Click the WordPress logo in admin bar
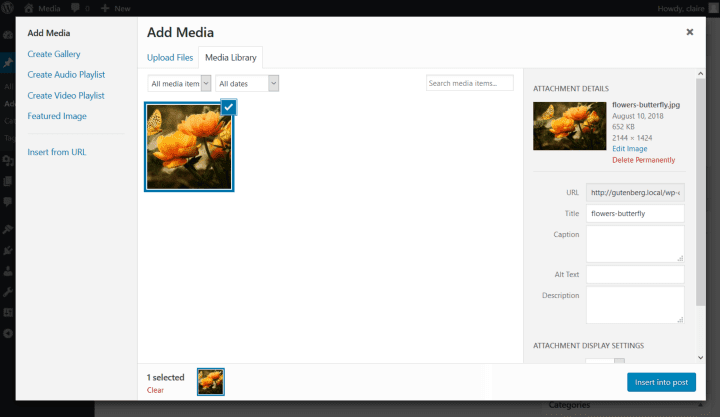 [8, 8]
